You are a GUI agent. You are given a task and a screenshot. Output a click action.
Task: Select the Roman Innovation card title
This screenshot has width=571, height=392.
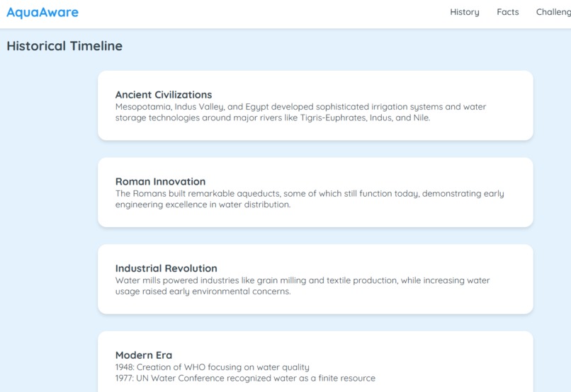click(x=160, y=181)
